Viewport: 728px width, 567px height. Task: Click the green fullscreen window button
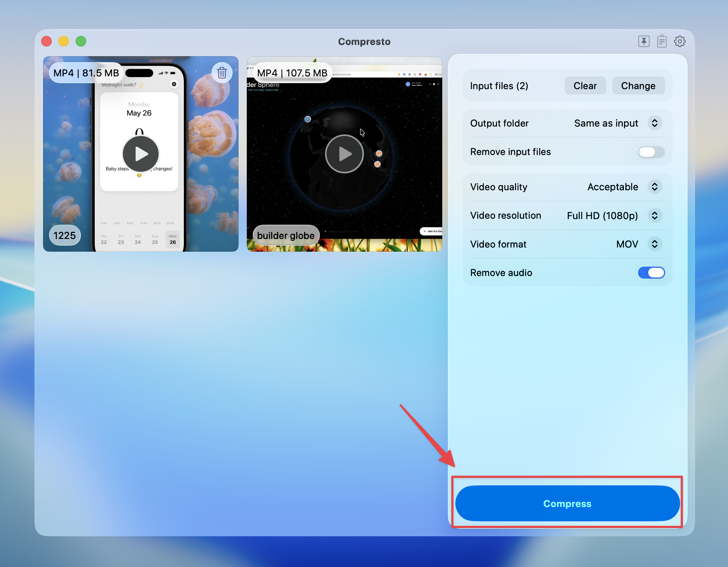[x=81, y=41]
